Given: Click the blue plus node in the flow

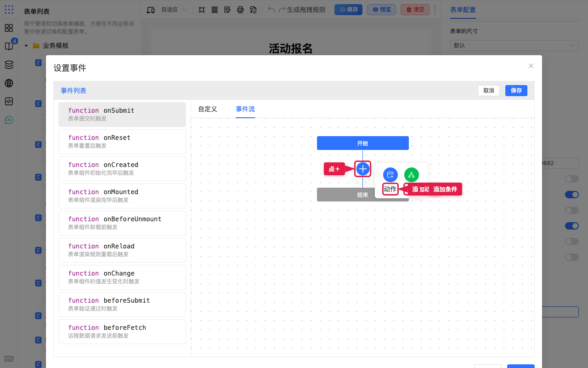Looking at the screenshot, I should click(363, 169).
